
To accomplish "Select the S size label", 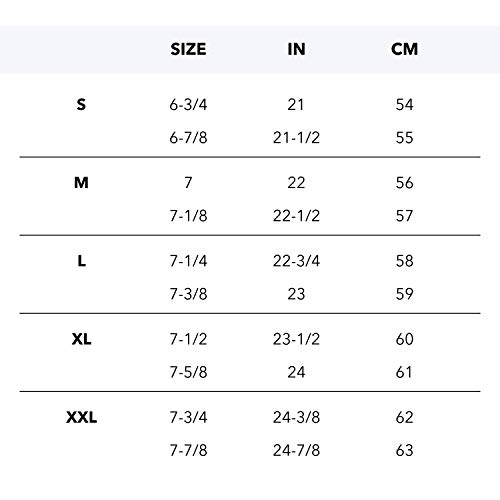I will point(81,105).
